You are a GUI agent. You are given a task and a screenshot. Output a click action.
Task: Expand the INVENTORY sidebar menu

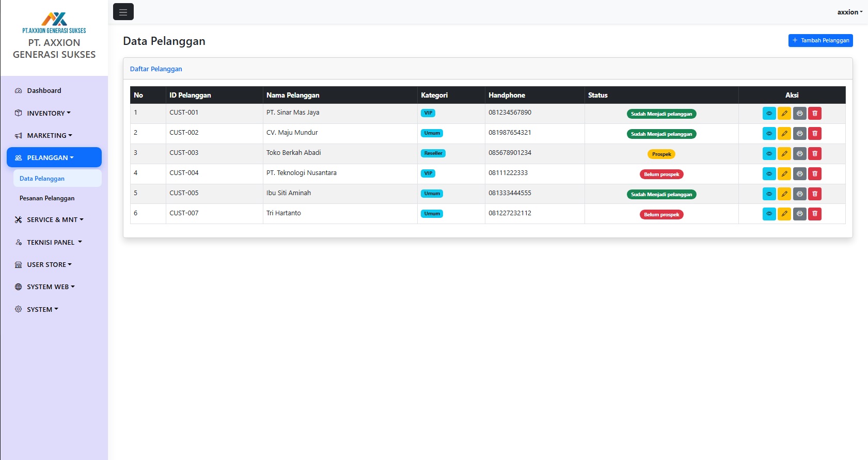click(x=54, y=113)
